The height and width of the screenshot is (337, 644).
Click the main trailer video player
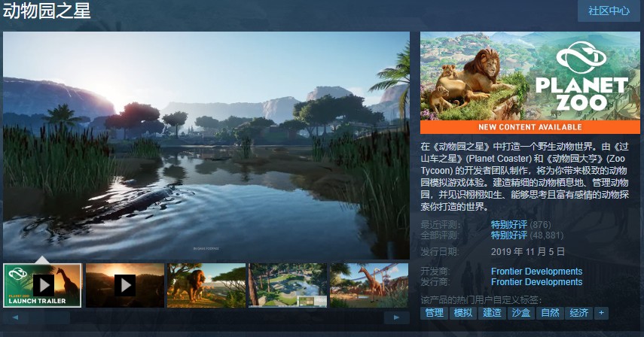(x=206, y=145)
